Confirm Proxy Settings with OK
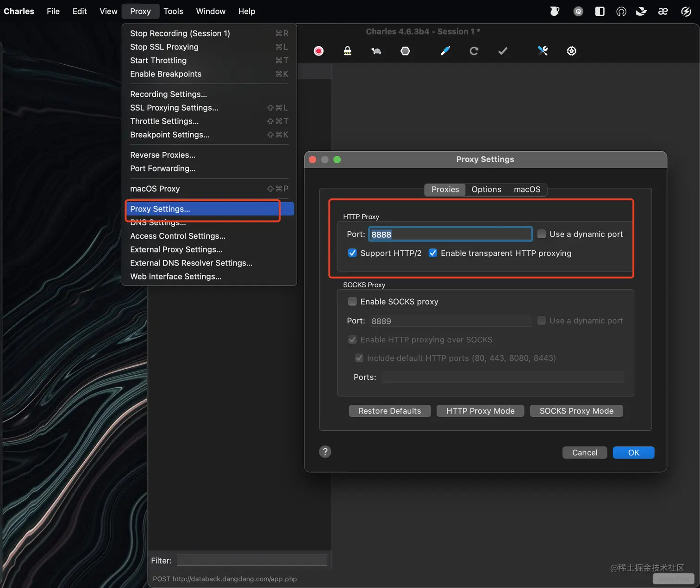The image size is (700, 588). pyautogui.click(x=633, y=452)
